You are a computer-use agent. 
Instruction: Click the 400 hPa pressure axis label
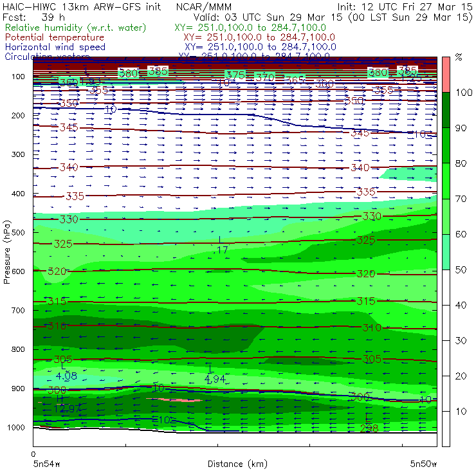[x=18, y=194]
